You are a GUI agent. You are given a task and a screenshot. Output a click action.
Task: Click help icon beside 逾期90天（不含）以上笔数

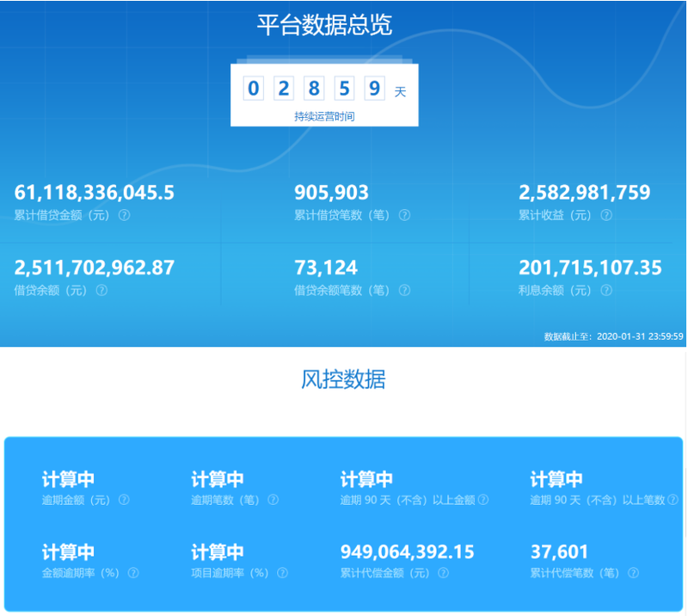[673, 500]
